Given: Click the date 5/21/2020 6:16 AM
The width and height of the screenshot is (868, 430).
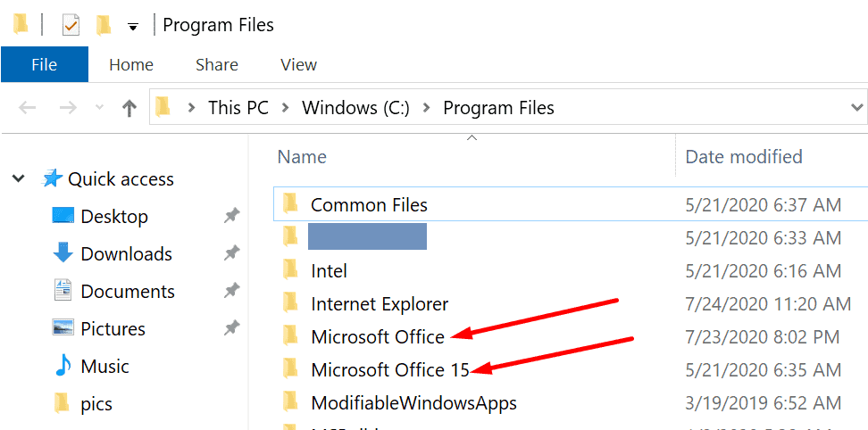Looking at the screenshot, I should [764, 271].
